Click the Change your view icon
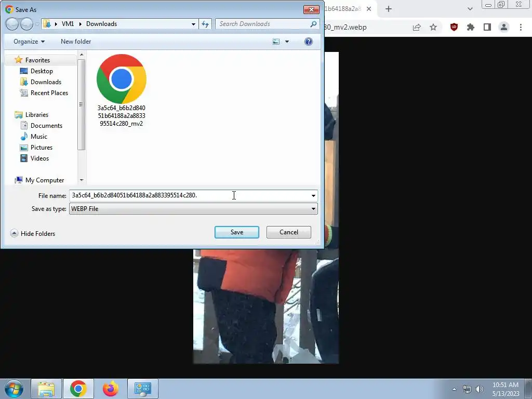This screenshot has height=399, width=532. (276, 42)
